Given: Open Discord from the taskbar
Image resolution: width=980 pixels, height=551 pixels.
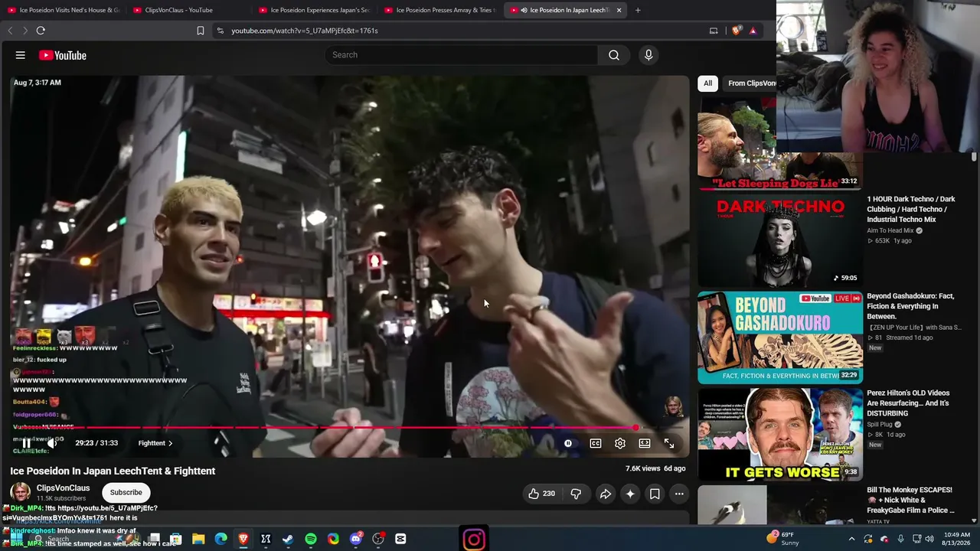Looking at the screenshot, I should (355, 539).
